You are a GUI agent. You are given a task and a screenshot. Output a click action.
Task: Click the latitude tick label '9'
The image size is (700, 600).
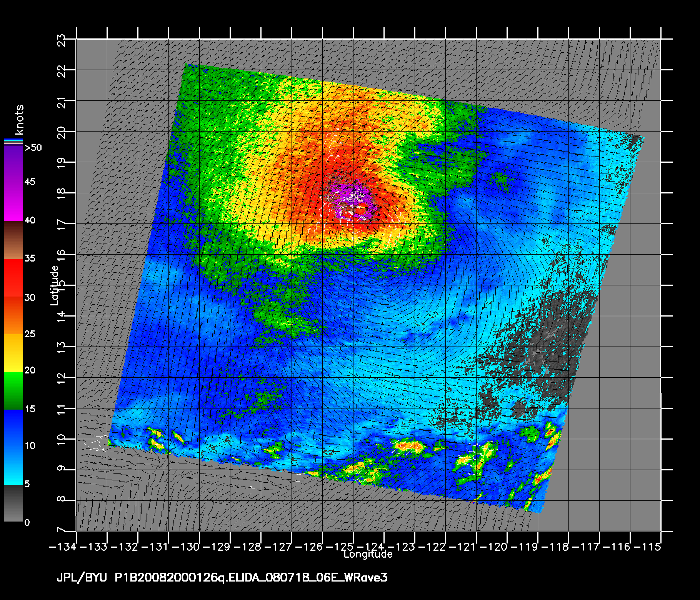click(62, 468)
